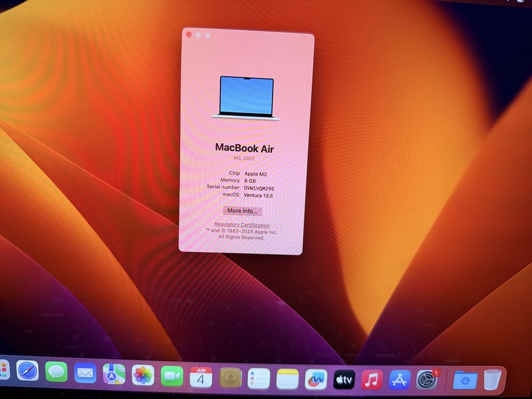This screenshot has height=399, width=532.
Task: Click the MacBook Air title text
Action: click(244, 148)
